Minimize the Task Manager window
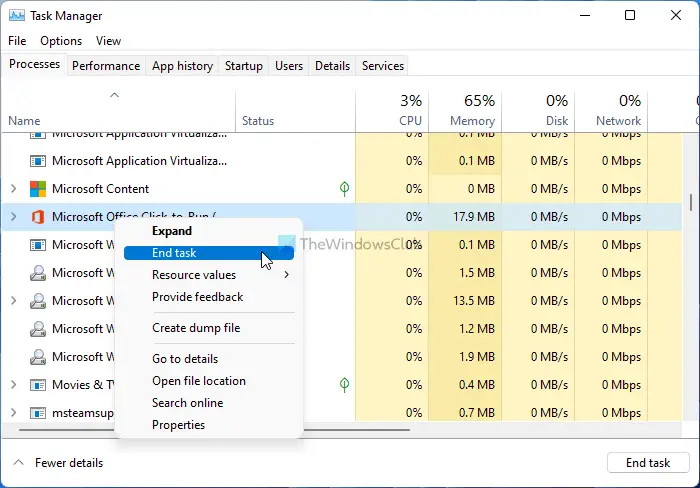 [585, 16]
